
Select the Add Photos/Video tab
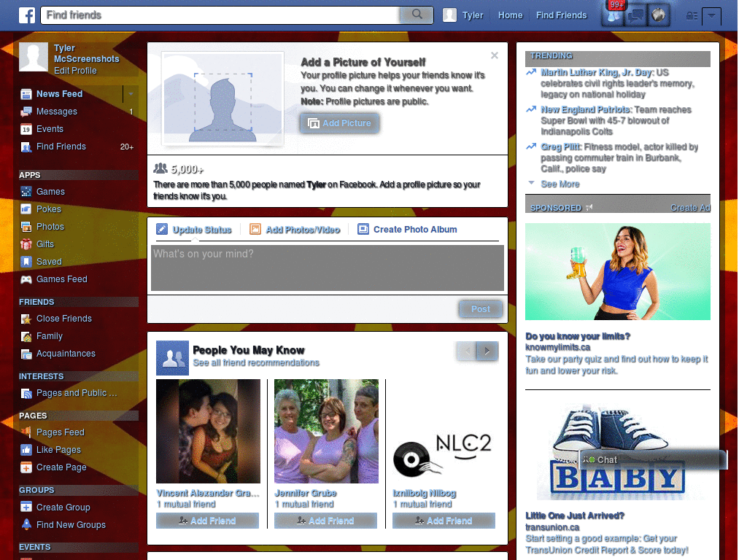[295, 230]
